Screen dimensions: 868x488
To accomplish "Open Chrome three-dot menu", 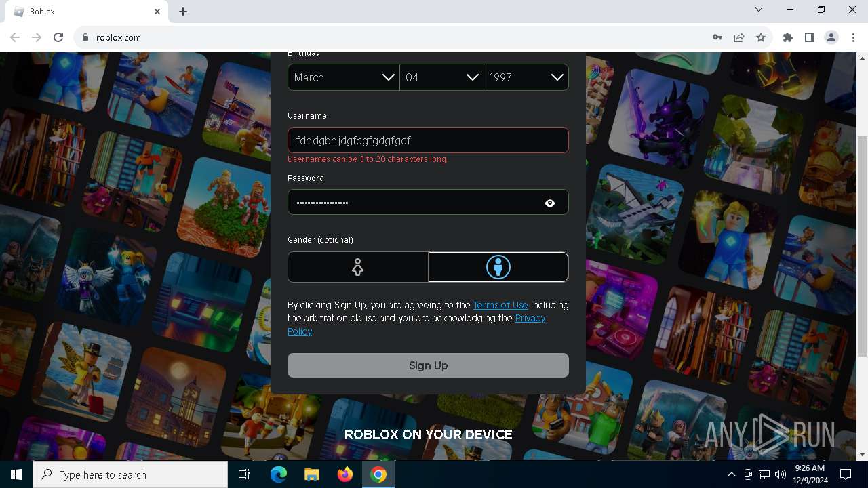I will 853,37.
